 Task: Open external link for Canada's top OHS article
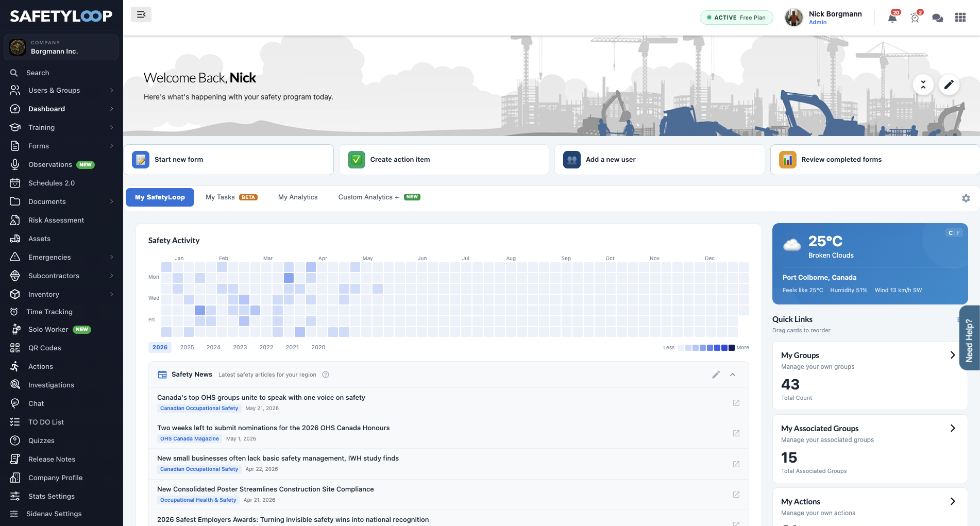tap(736, 403)
